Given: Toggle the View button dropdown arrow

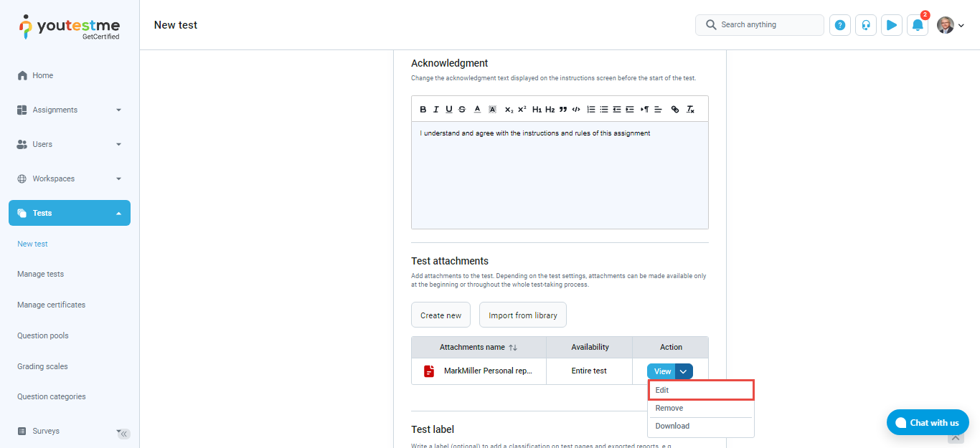Looking at the screenshot, I should (x=684, y=371).
